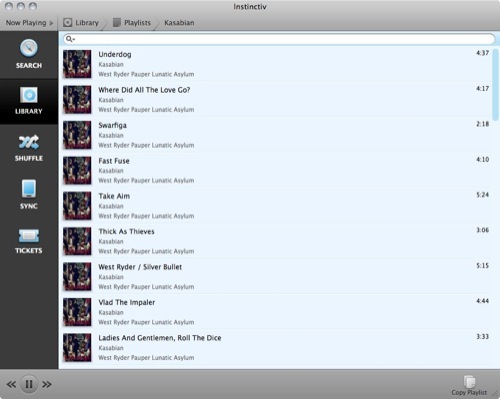Click album name under Fast Fuse
This screenshot has width=500, height=399.
(146, 180)
